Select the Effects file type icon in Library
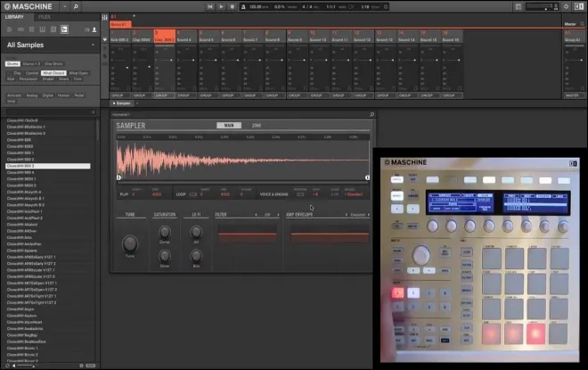The width and height of the screenshot is (588, 370). [x=53, y=29]
